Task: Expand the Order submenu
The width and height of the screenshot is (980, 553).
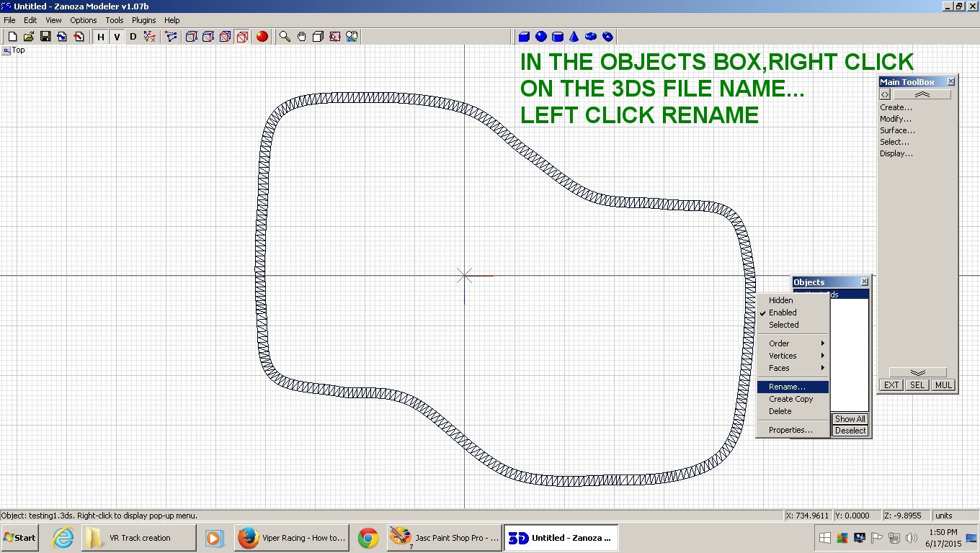Action: click(793, 343)
